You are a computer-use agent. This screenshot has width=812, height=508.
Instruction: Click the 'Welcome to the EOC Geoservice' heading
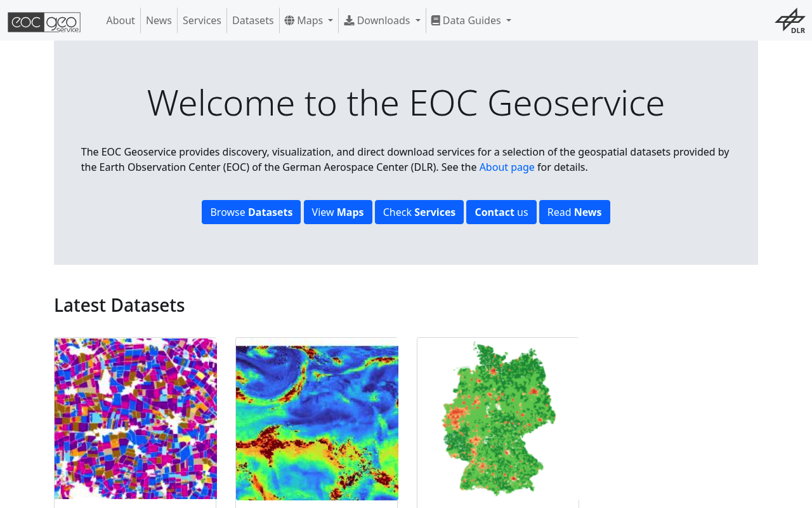pyautogui.click(x=406, y=102)
